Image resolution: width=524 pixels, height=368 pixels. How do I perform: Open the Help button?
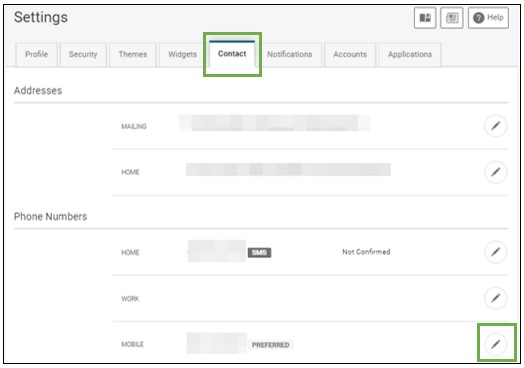(x=488, y=18)
